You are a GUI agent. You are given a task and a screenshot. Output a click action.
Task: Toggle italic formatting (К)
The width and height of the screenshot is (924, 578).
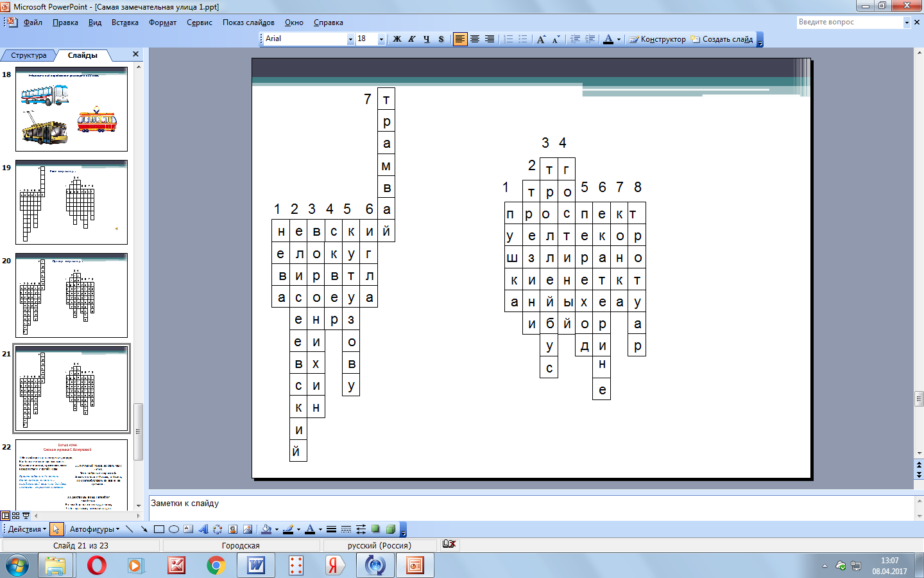pyautogui.click(x=412, y=39)
